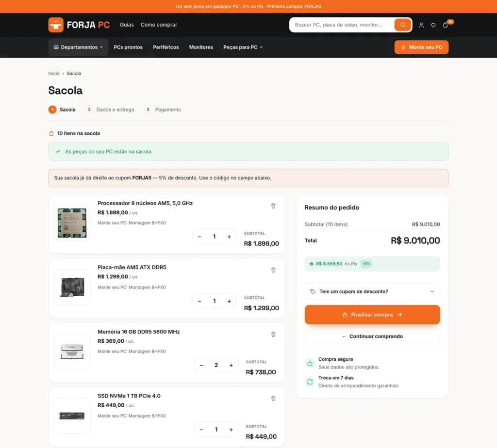
Task: Open the Monitores category
Action: [201, 47]
